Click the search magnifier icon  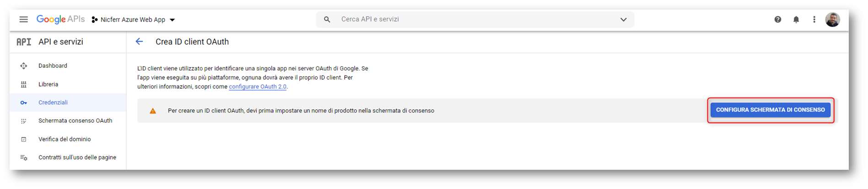pyautogui.click(x=327, y=19)
